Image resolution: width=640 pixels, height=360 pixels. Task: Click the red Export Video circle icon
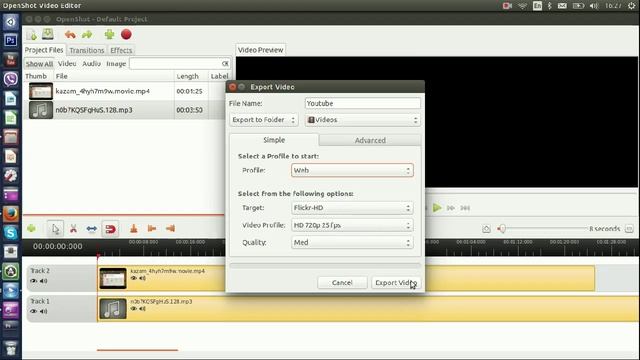tap(127, 34)
